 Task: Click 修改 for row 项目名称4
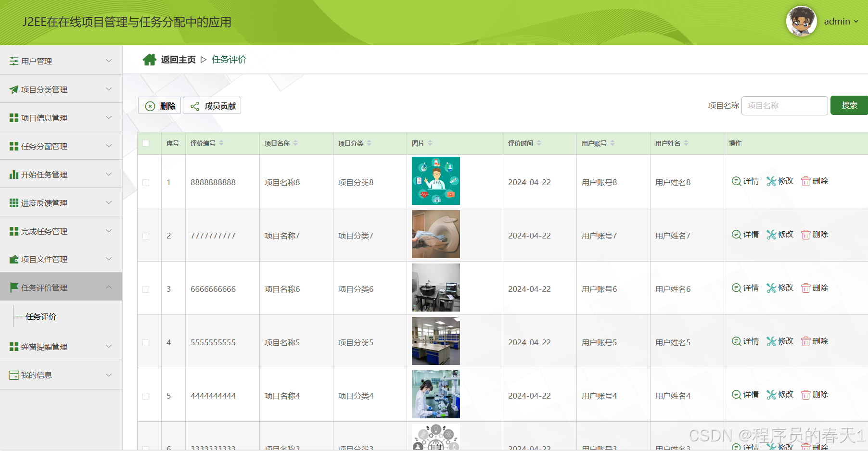click(x=780, y=395)
